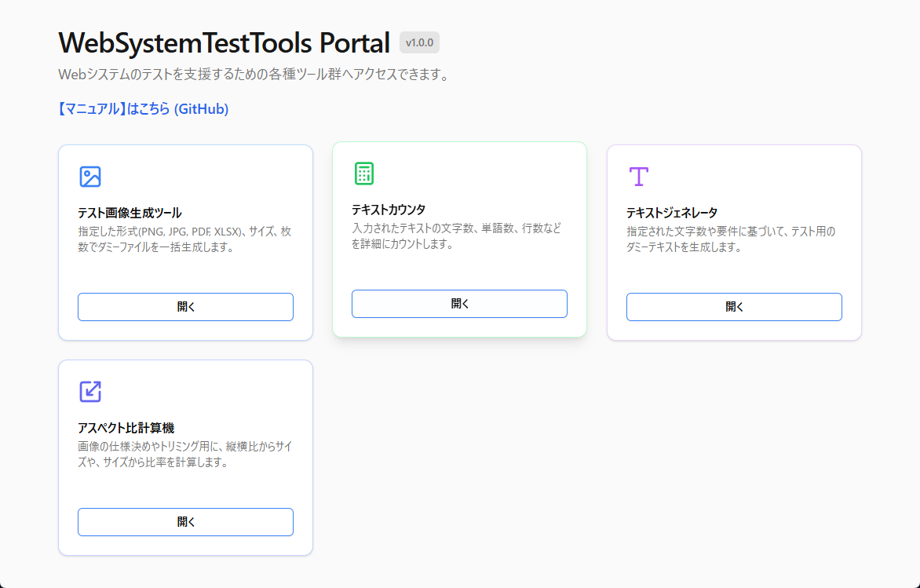
Task: Click the アスペクト比計算機 card title
Action: click(126, 428)
